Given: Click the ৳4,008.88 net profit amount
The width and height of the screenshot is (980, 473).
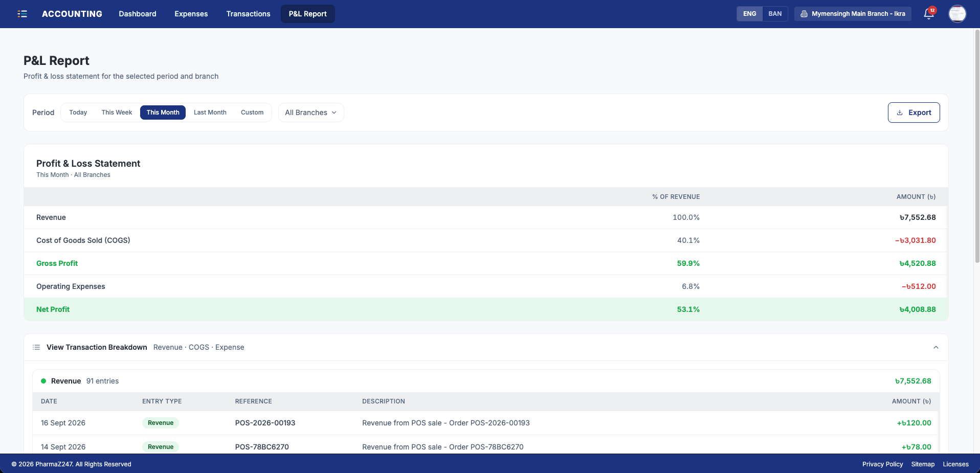Looking at the screenshot, I should coord(918,309).
